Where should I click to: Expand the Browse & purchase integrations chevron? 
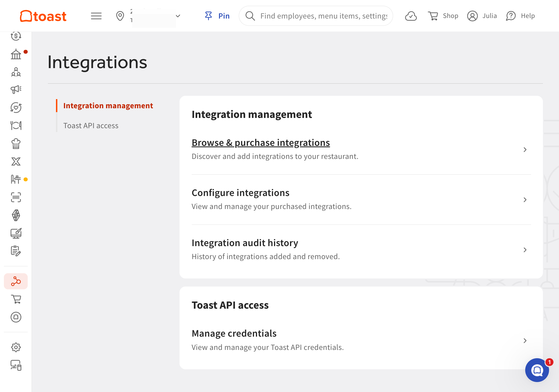(525, 149)
